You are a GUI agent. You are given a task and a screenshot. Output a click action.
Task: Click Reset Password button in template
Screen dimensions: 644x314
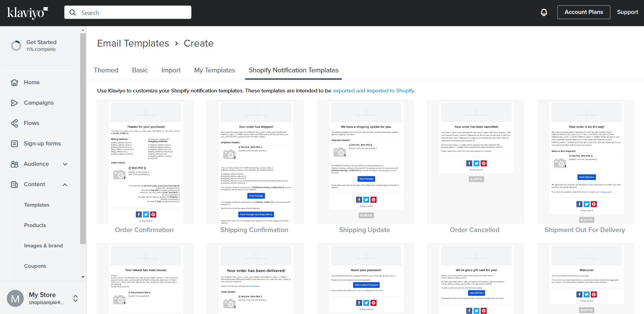click(x=366, y=285)
